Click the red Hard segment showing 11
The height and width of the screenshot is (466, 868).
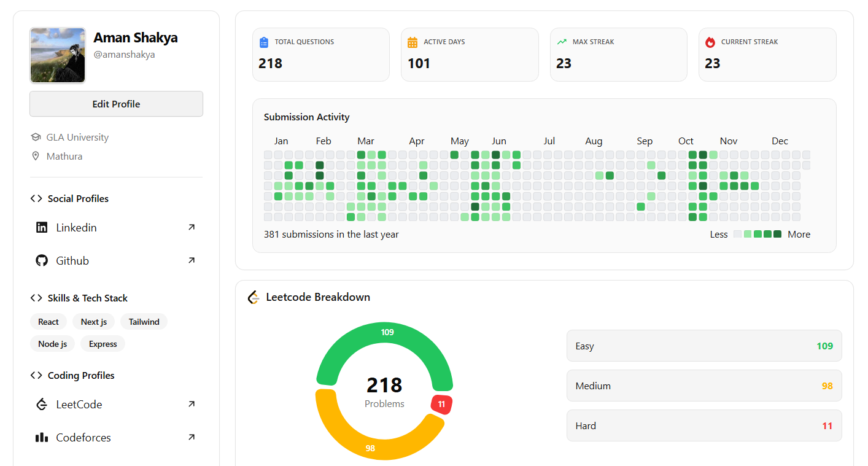pos(441,404)
